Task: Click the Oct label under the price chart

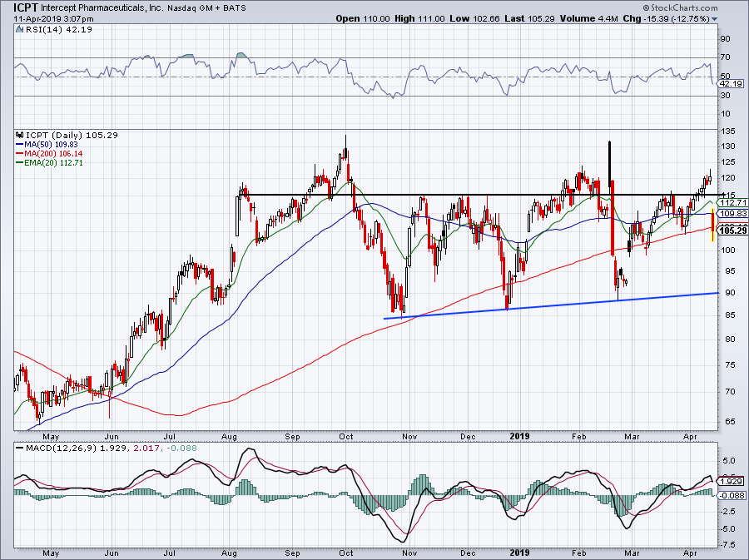Action: [x=346, y=436]
